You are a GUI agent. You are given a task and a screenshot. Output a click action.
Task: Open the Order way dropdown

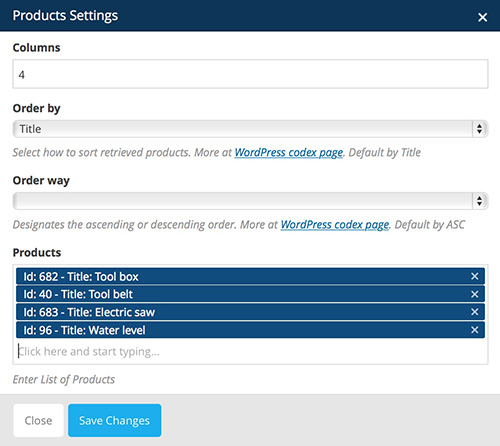coord(250,201)
